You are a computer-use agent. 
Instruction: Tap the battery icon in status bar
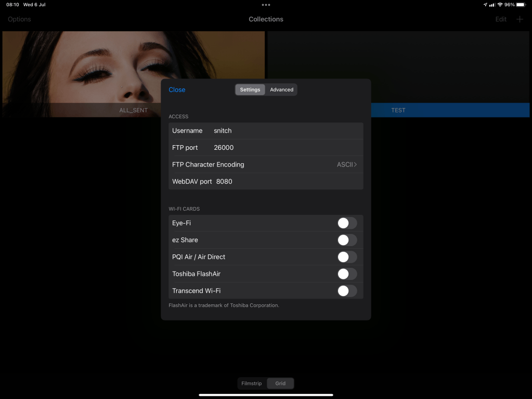521,5
